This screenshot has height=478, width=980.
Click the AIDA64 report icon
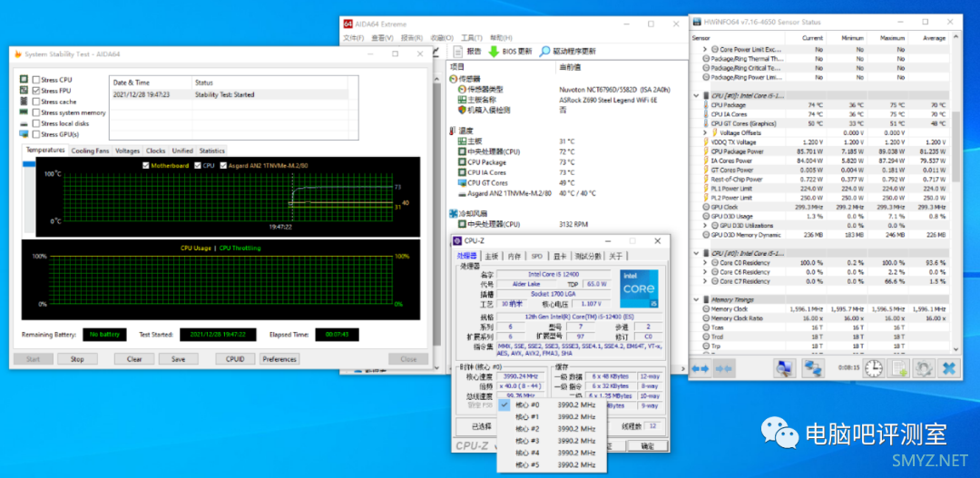(458, 52)
